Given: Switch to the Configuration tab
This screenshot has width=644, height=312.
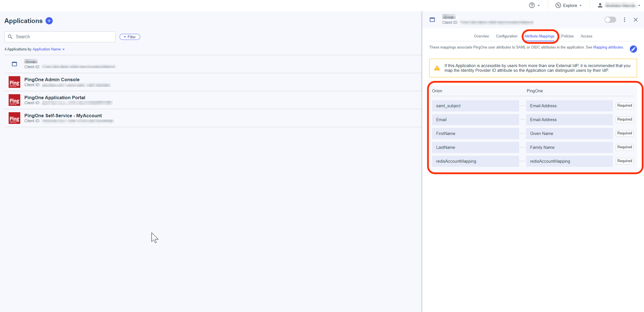Looking at the screenshot, I should coord(506,36).
